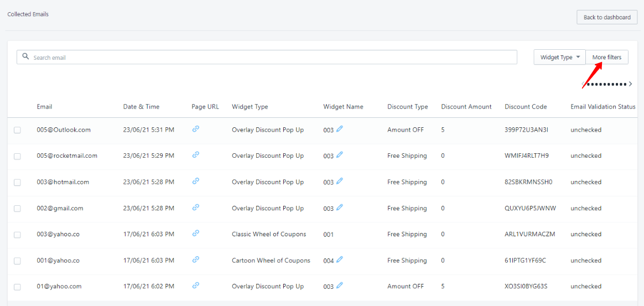Edit widget name pencil in 003@hotmail.com row
The width and height of the screenshot is (644, 306).
click(339, 181)
